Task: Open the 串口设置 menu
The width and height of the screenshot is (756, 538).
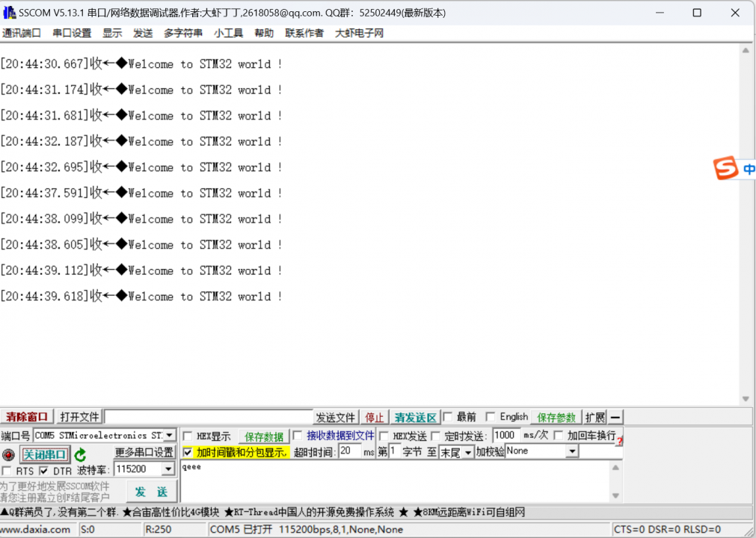Action: [73, 33]
